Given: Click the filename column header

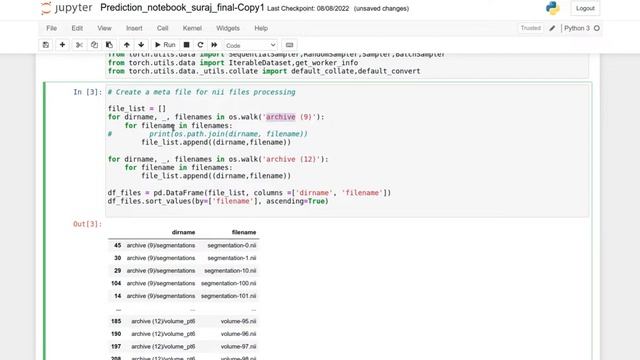Looking at the screenshot, I should pyautogui.click(x=244, y=232).
